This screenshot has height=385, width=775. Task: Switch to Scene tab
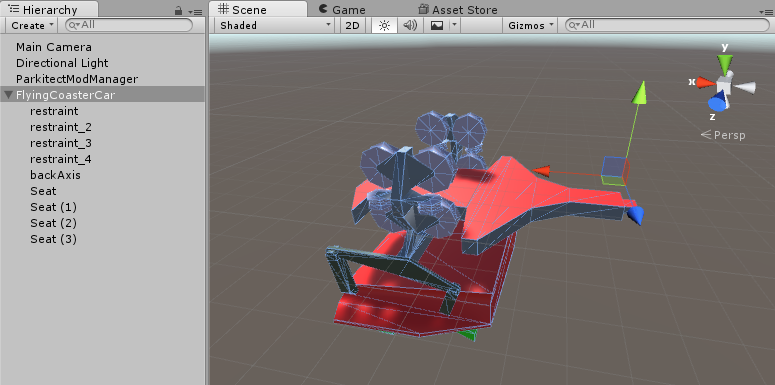tap(258, 9)
